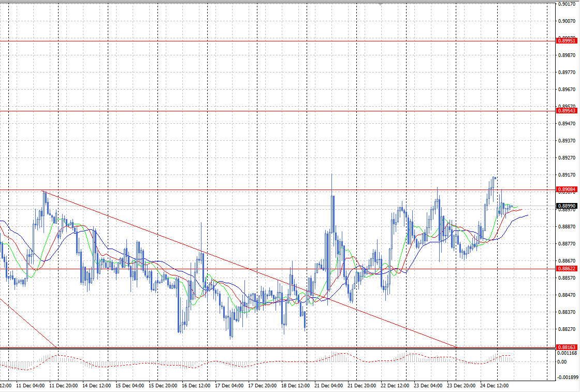
Task: Click the 0.001168 indicator scale value
Action: coord(568,353)
